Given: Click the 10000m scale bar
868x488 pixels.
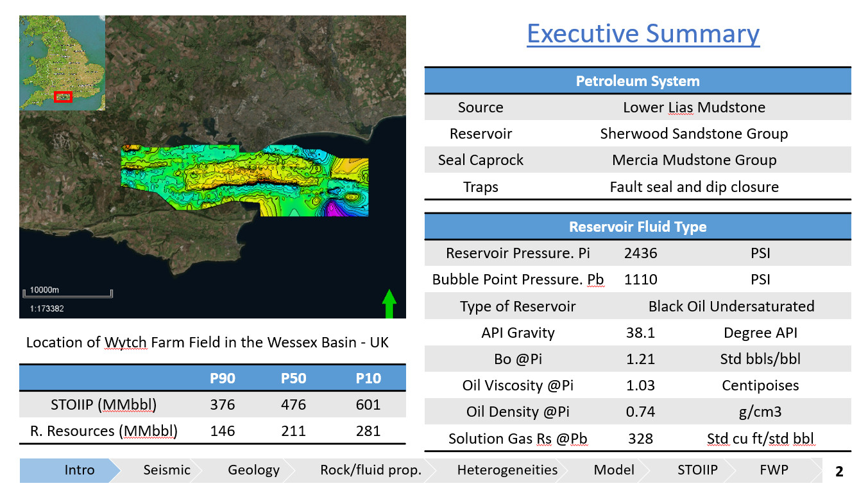Looking at the screenshot, I should 67,292.
